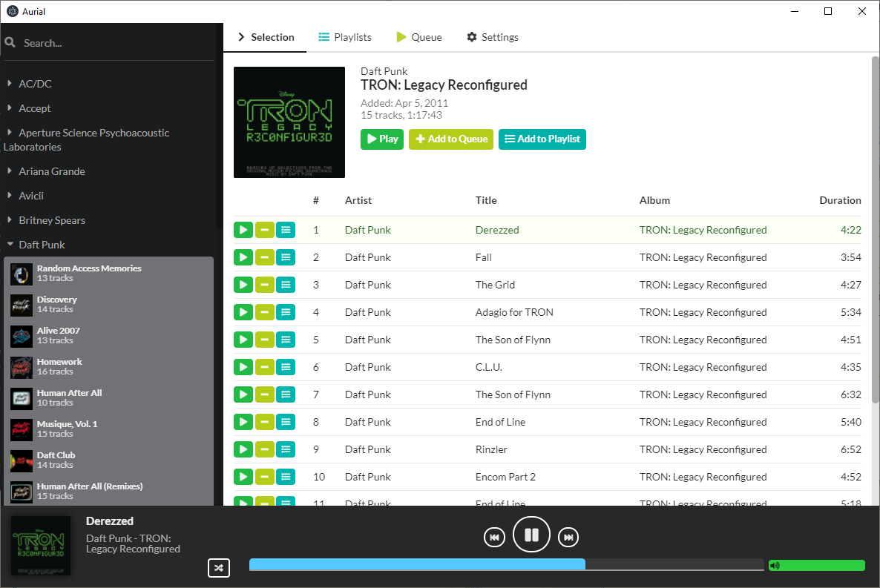
Task: Play Encom Part 2 row button
Action: tap(243, 478)
